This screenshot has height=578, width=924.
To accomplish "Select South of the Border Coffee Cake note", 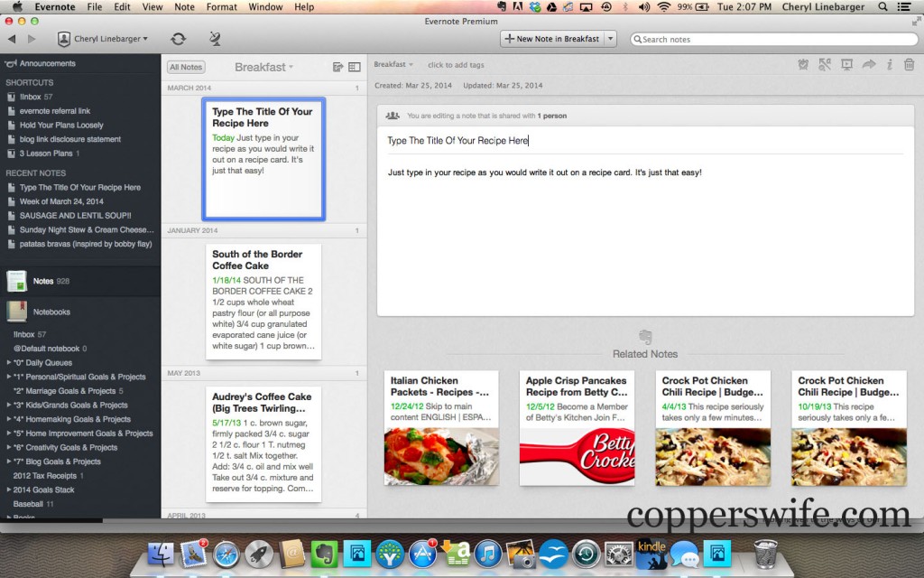I will tap(263, 301).
